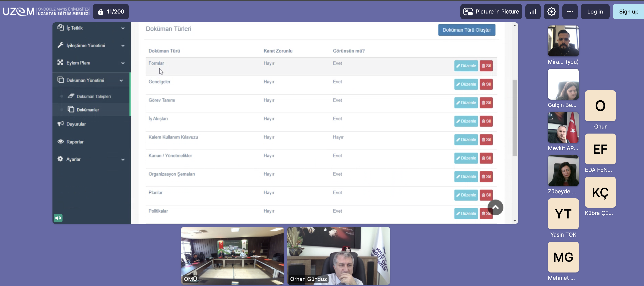
Task: Open the three-dots more options menu
Action: pyautogui.click(x=570, y=12)
